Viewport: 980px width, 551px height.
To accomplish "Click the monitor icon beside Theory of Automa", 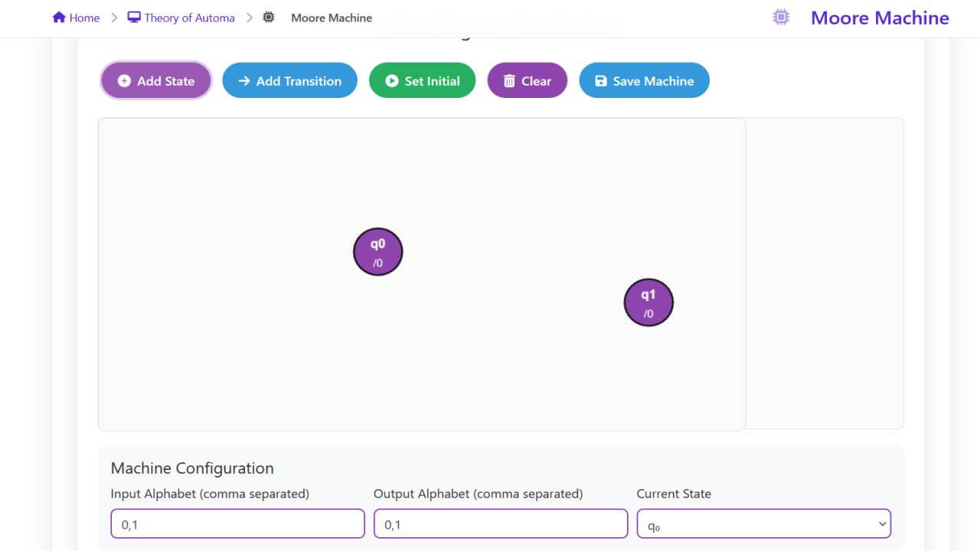I will coord(134,18).
